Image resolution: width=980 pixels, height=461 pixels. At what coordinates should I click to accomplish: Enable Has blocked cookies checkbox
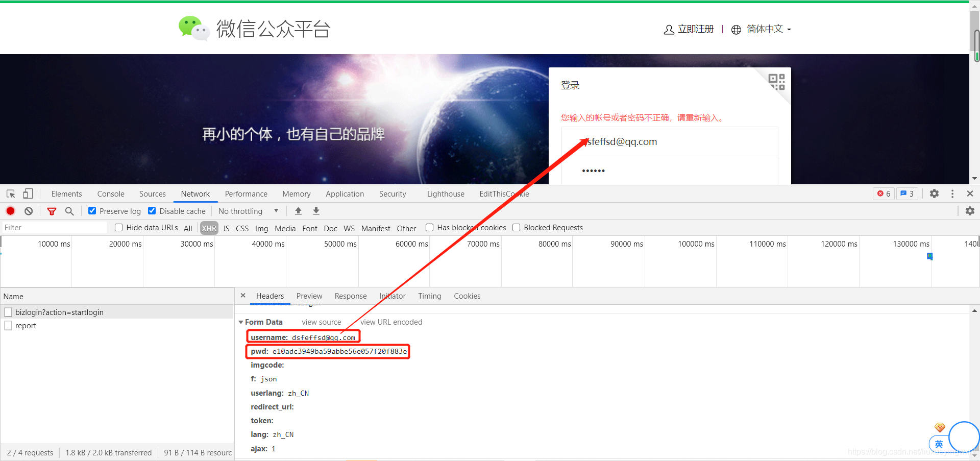coord(430,228)
